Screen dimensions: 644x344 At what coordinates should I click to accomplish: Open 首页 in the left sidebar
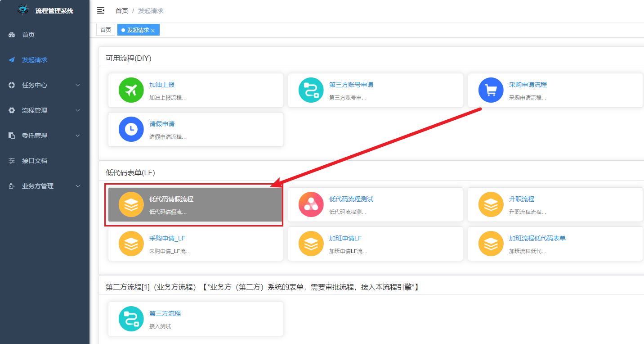(x=28, y=35)
